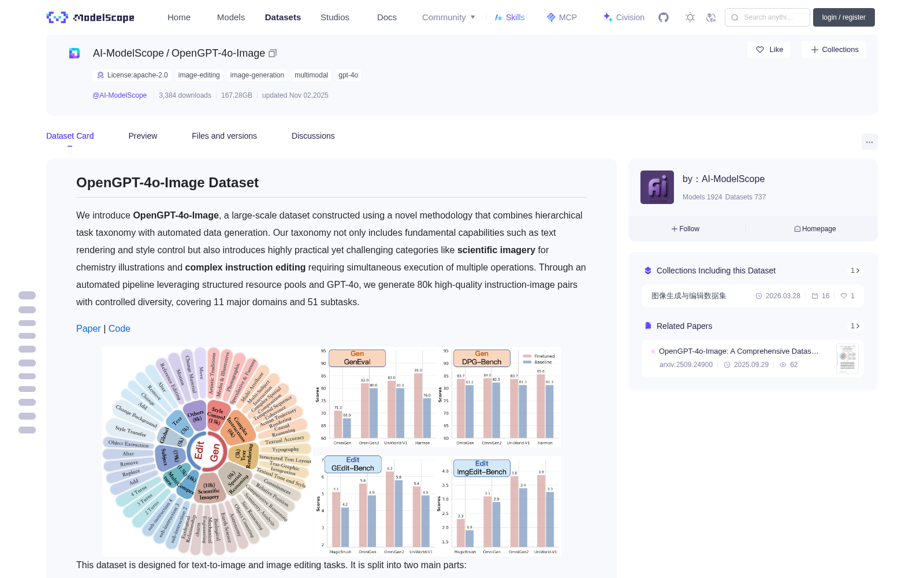Toggle light/dark theme sun icon
Screen dimensions: 924x578
point(690,17)
